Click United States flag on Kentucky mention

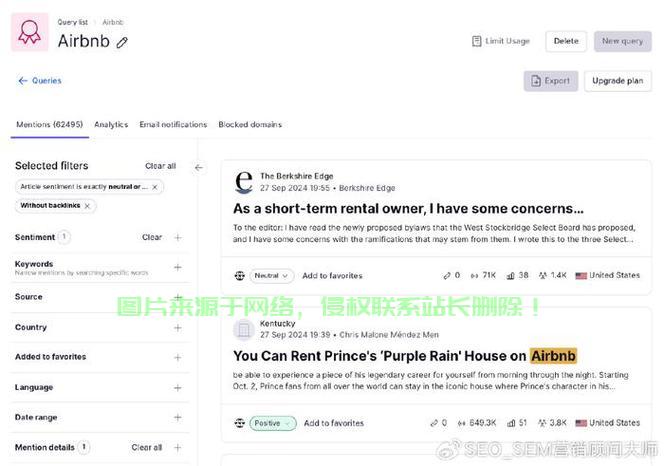pos(581,423)
